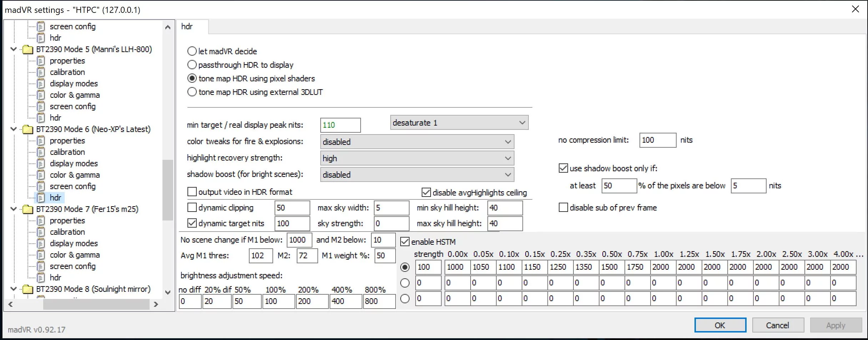868x340 pixels.
Task: Click page icon beside Mode 5 display modes
Action: (41, 83)
